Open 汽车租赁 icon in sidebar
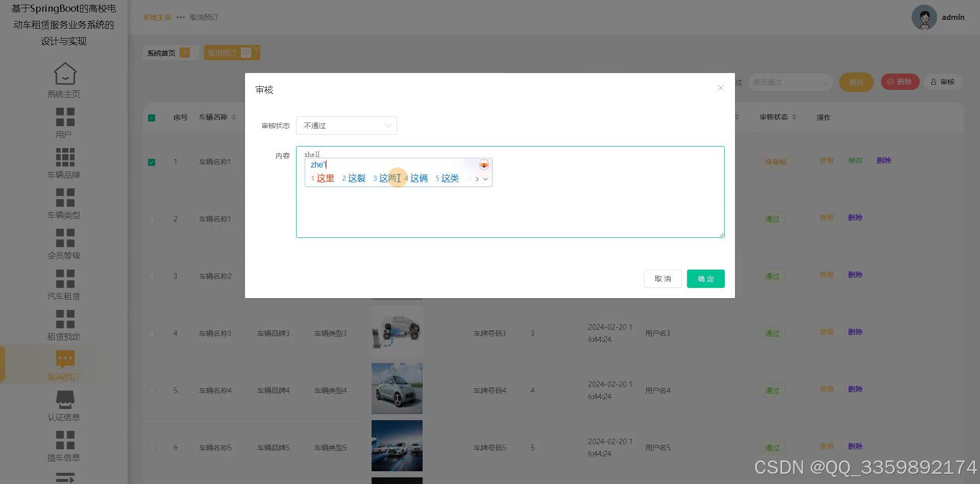Viewport: 980px width, 484px height. [65, 279]
